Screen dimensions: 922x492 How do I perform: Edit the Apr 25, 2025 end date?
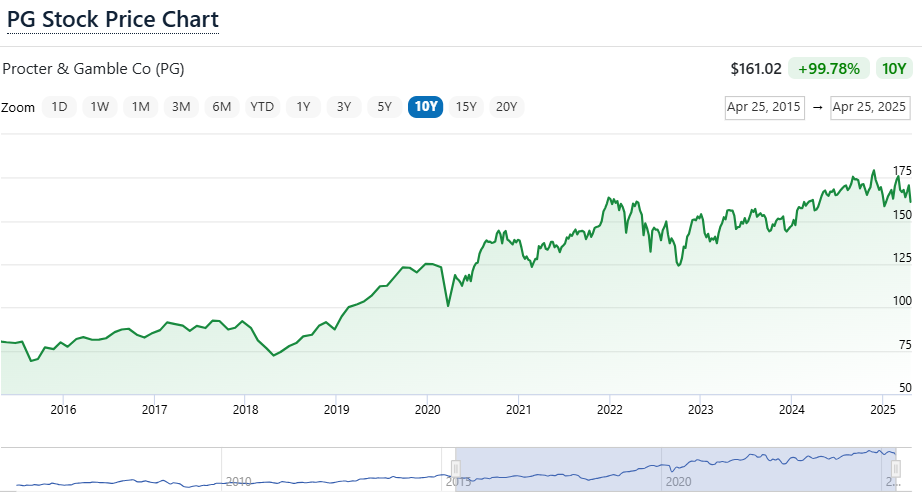tap(870, 108)
